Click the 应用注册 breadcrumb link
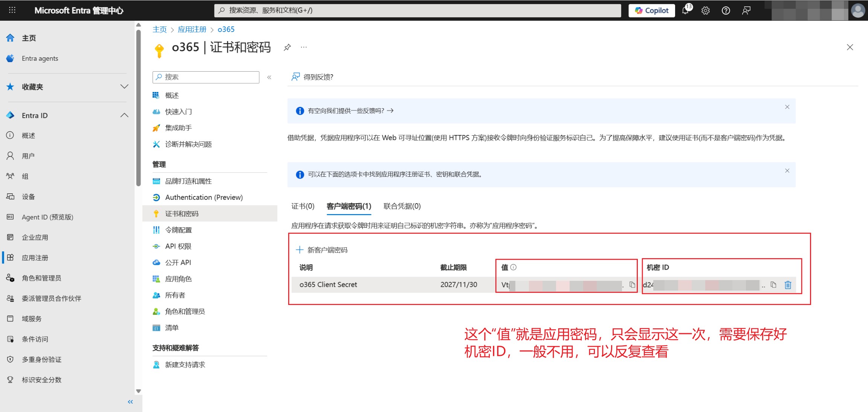Viewport: 868px width, 412px height. tap(192, 29)
